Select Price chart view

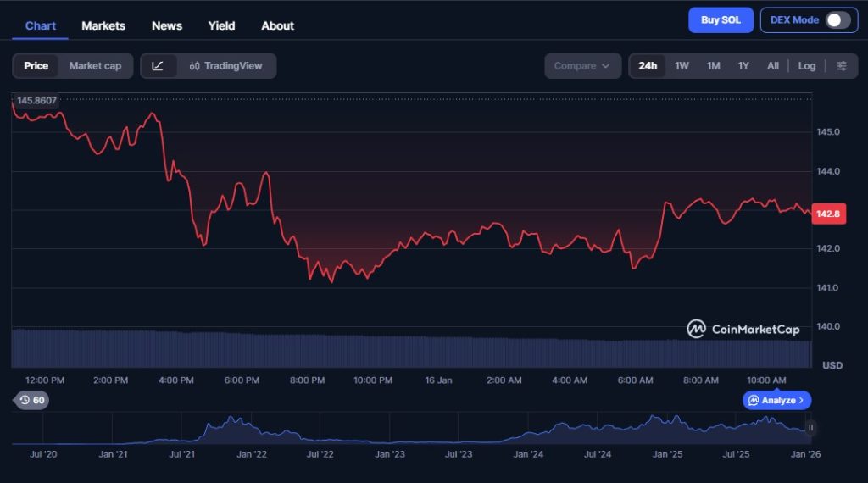pos(36,66)
